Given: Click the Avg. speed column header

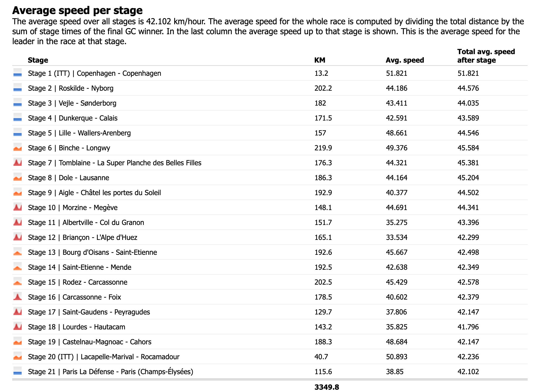Looking at the screenshot, I should click(x=405, y=60).
